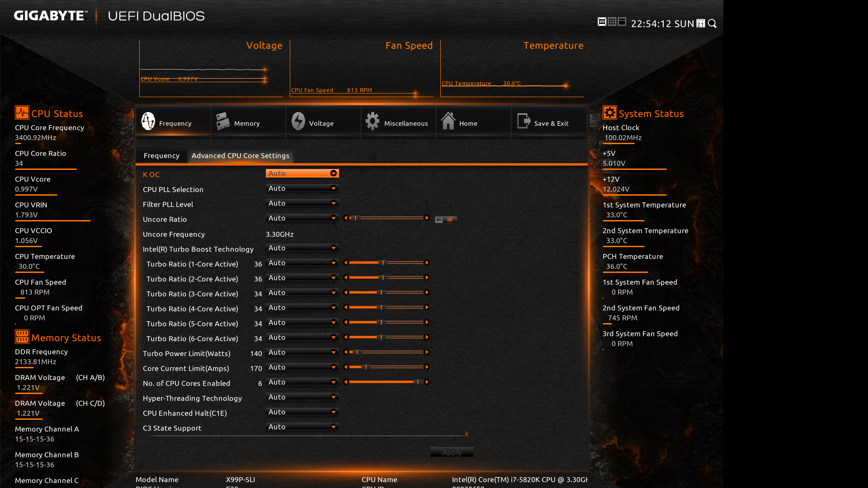The height and width of the screenshot is (488, 868).
Task: Open the CPU PLL Selection dropdown
Action: coord(302,188)
